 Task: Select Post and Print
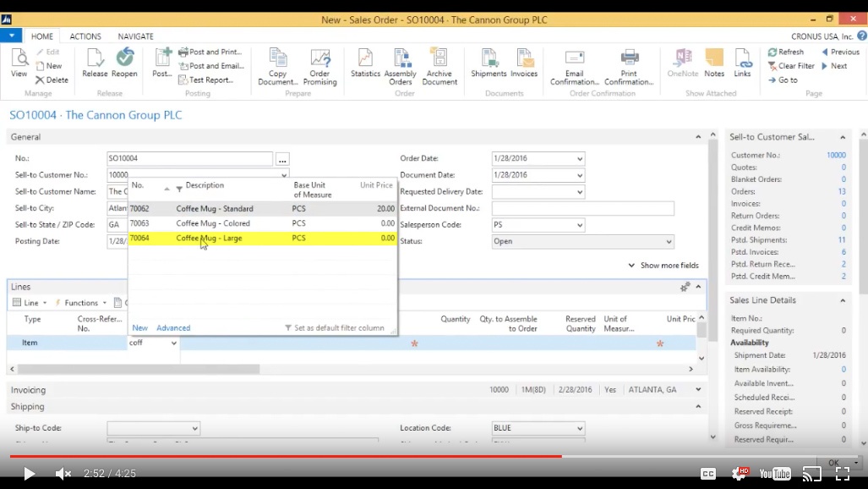210,52
